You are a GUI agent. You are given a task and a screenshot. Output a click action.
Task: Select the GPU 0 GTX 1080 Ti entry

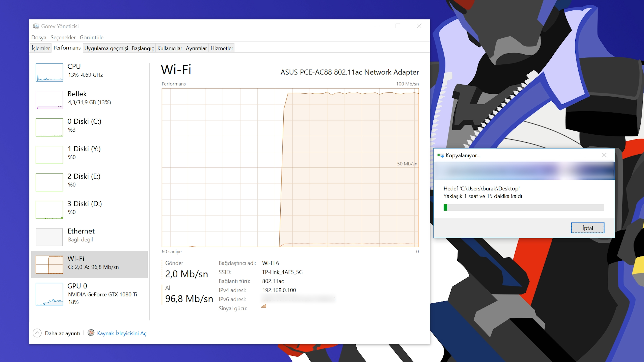click(90, 294)
